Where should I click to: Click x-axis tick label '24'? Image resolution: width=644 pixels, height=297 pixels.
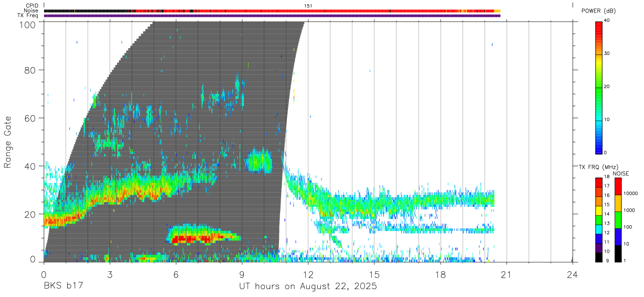(572, 274)
